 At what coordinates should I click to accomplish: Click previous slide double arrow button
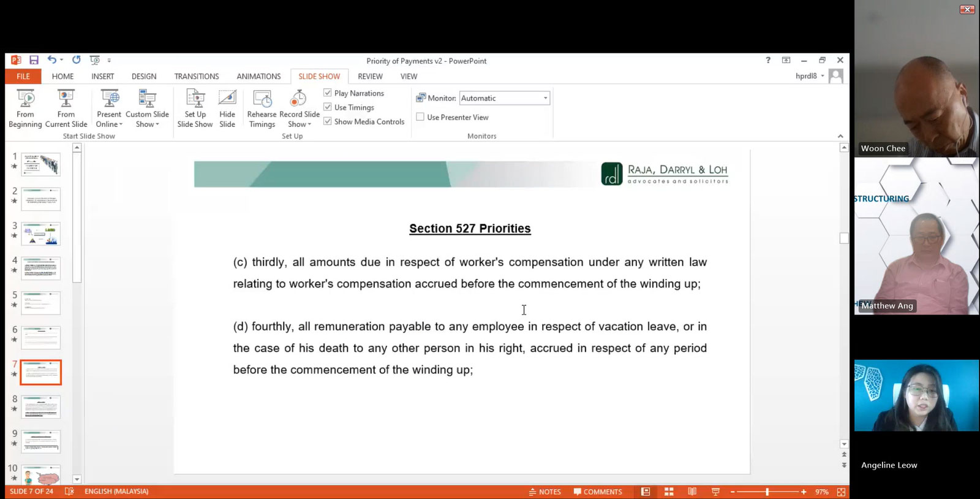(x=844, y=455)
